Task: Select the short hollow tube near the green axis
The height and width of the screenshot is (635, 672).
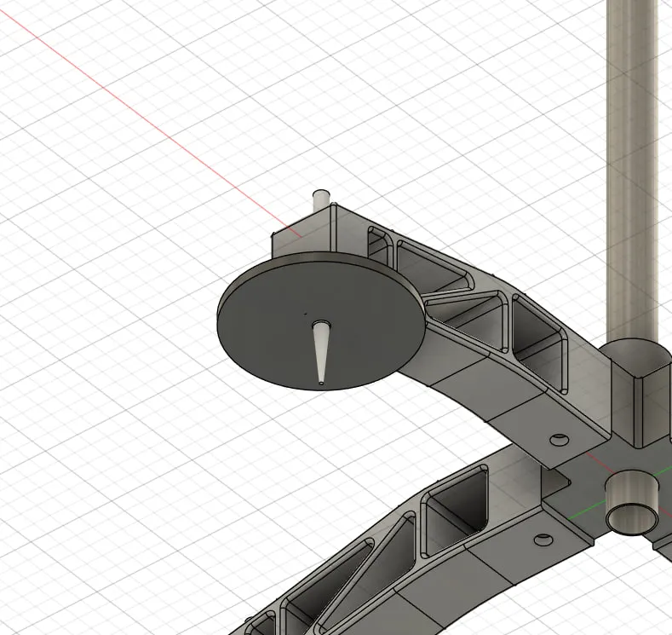Action: coord(632,503)
